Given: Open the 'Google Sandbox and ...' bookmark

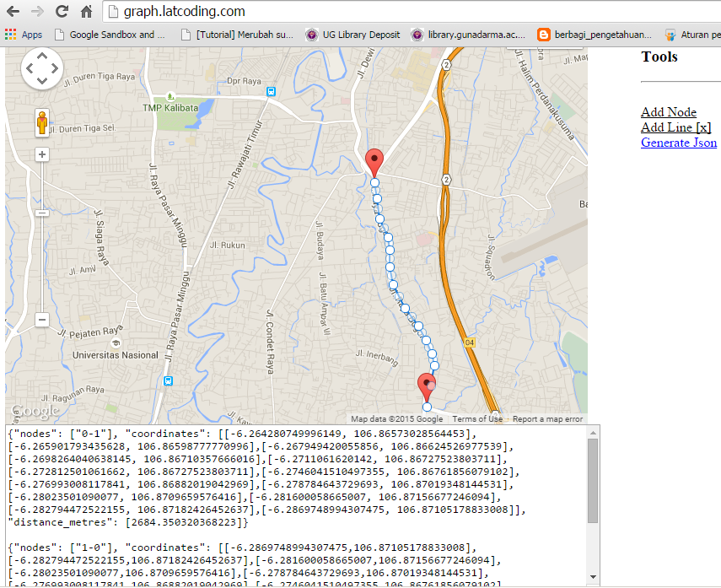Looking at the screenshot, I should [110, 35].
